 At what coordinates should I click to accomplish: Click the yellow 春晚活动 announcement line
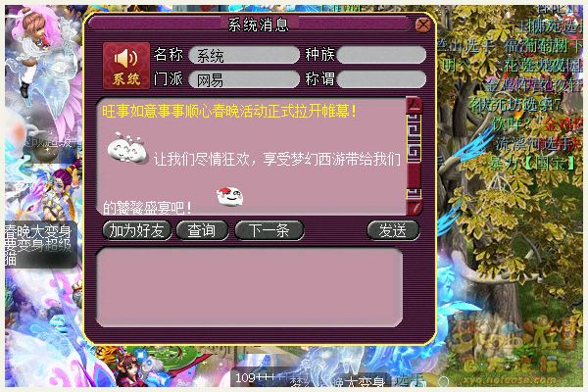pyautogui.click(x=228, y=111)
